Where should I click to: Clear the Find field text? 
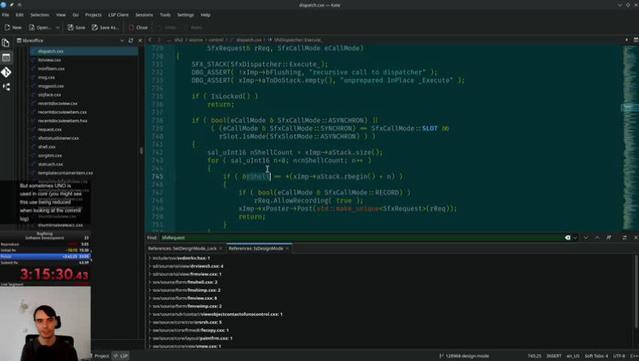point(568,238)
